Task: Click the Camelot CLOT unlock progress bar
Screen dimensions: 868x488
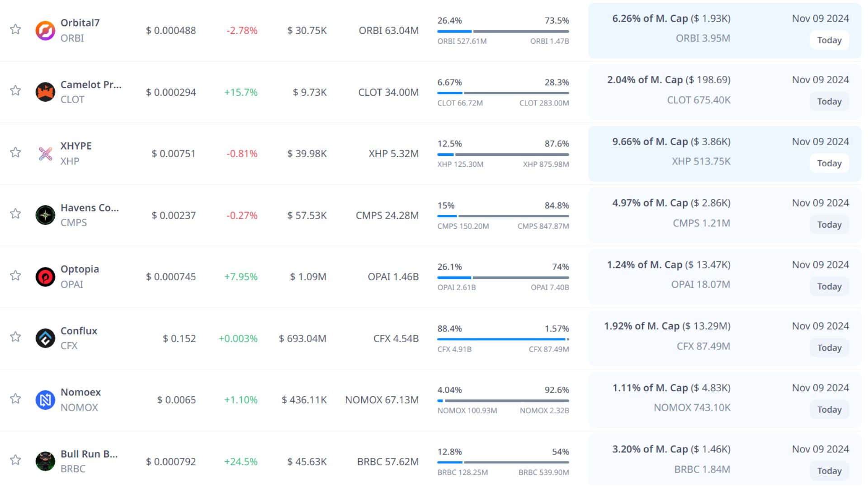Action: pyautogui.click(x=503, y=93)
